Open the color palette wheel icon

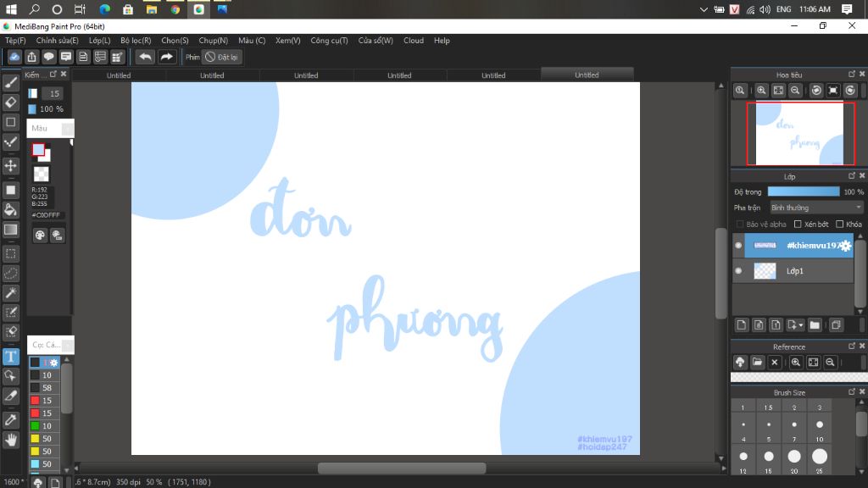[x=40, y=236]
